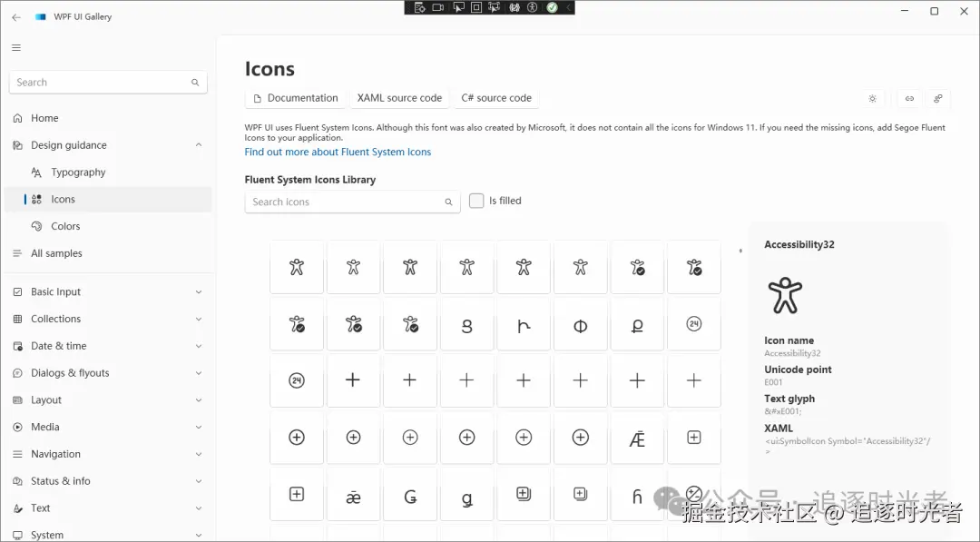
Task: Click the chain link icon button
Action: tap(909, 99)
